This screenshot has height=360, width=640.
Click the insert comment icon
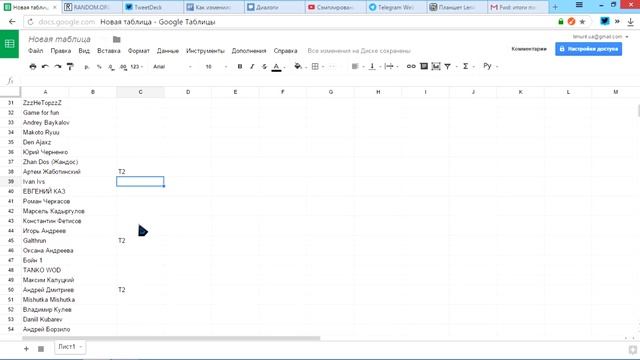[424, 67]
